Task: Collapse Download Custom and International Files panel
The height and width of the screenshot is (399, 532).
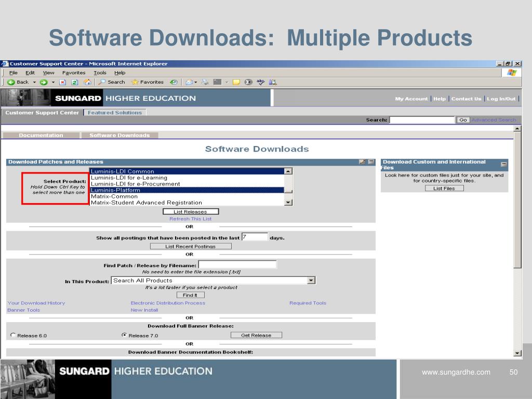Action: tap(504, 164)
